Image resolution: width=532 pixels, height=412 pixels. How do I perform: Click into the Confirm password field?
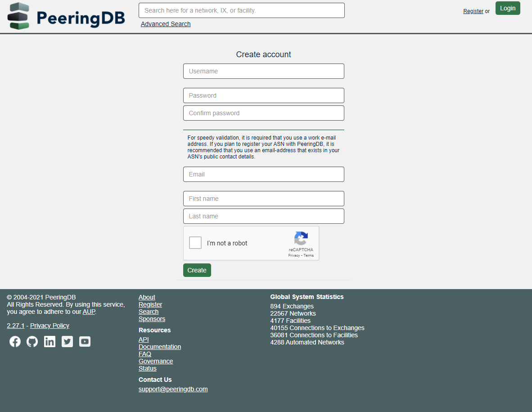coord(263,113)
